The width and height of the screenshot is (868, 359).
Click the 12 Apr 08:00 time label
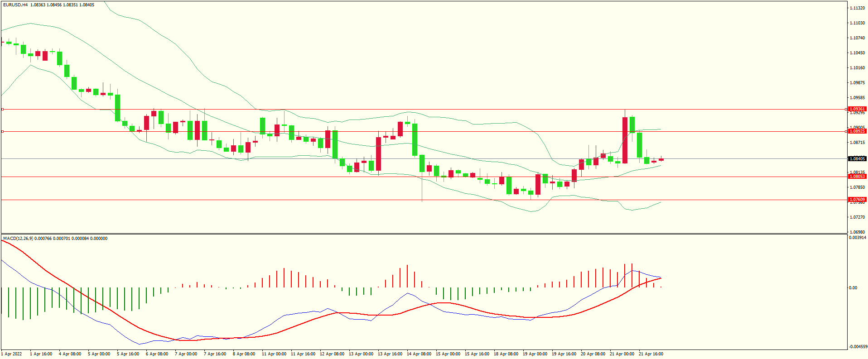[x=332, y=354]
